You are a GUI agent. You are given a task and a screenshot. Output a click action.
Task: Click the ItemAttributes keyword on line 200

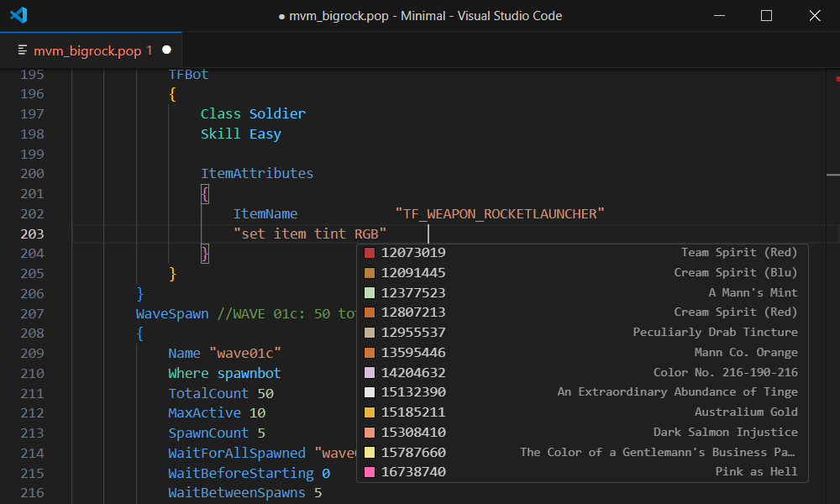256,174
